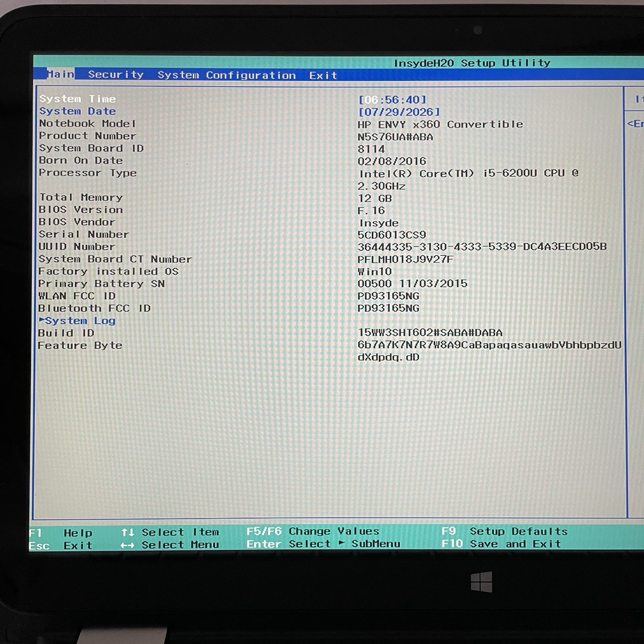Click the Windows logo on the bezel
This screenshot has width=644, height=644.
point(481,582)
